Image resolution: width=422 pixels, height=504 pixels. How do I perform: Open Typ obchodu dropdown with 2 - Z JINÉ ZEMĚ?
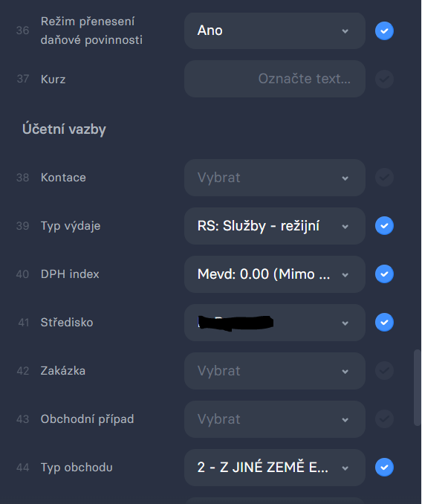275,468
